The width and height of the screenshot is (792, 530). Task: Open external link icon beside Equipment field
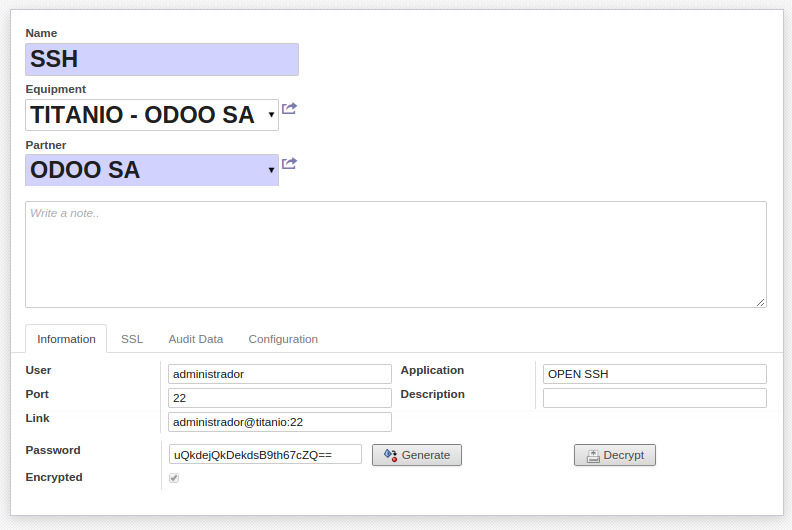pyautogui.click(x=289, y=108)
